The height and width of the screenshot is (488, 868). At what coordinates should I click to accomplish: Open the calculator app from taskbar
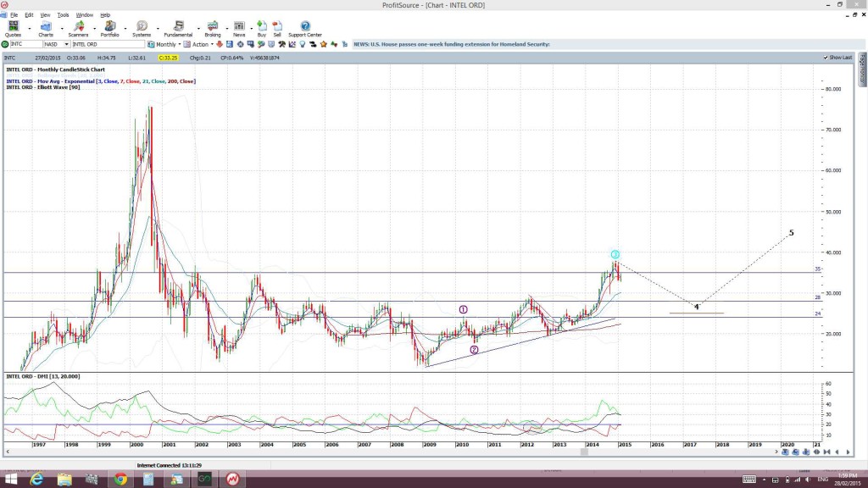[x=148, y=480]
